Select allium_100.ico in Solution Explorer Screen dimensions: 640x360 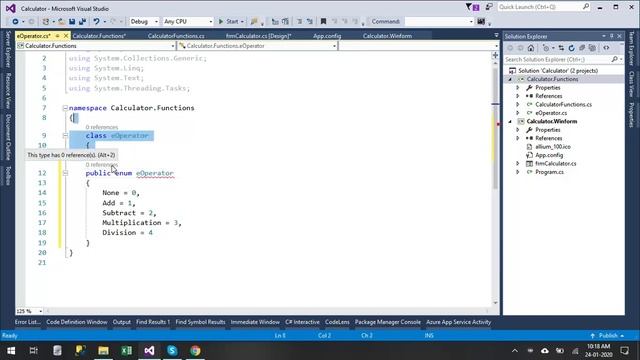pos(553,147)
